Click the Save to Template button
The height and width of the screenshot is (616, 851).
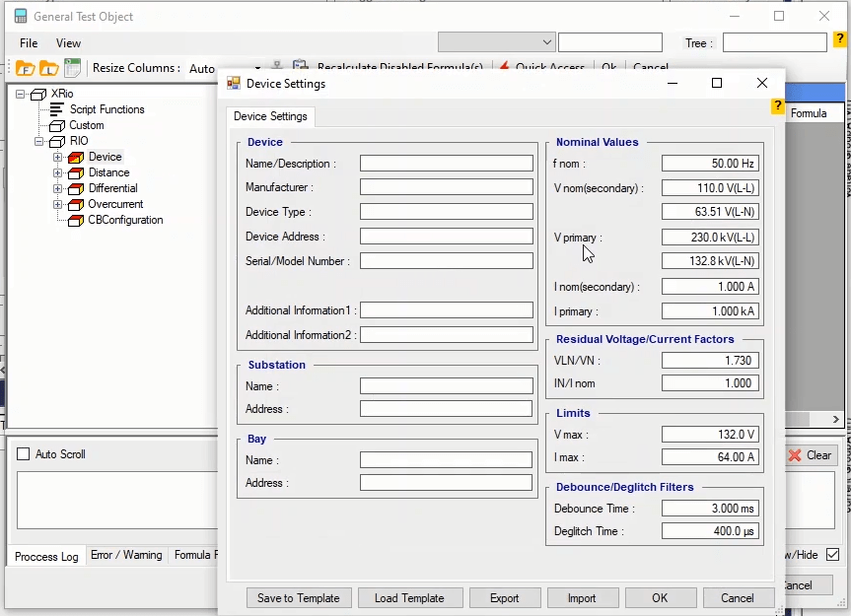(298, 598)
